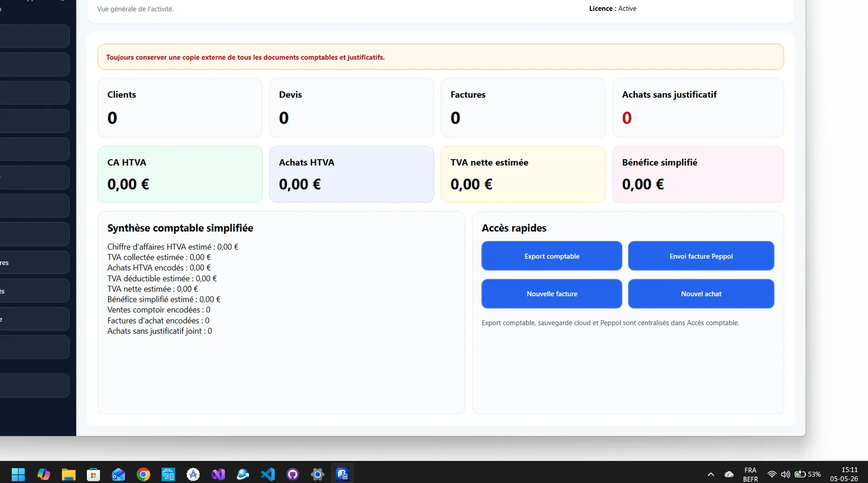Open the Windows Start menu
This screenshot has height=483, width=868.
18,474
